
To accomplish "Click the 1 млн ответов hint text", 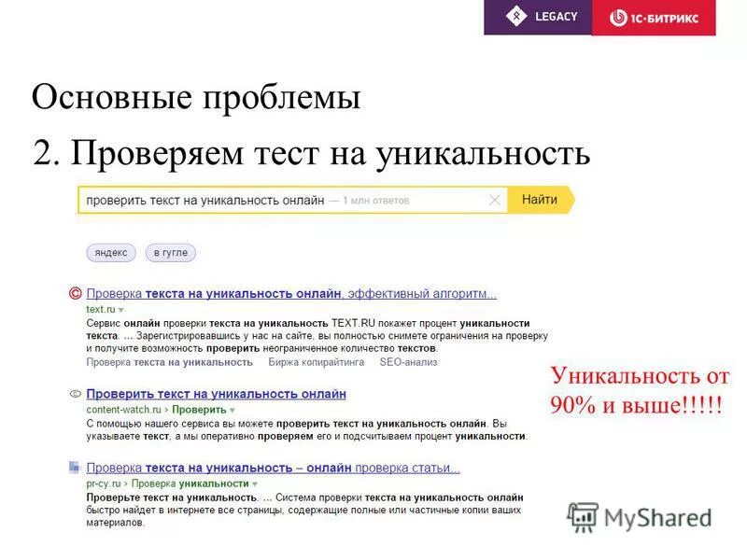I will point(376,201).
